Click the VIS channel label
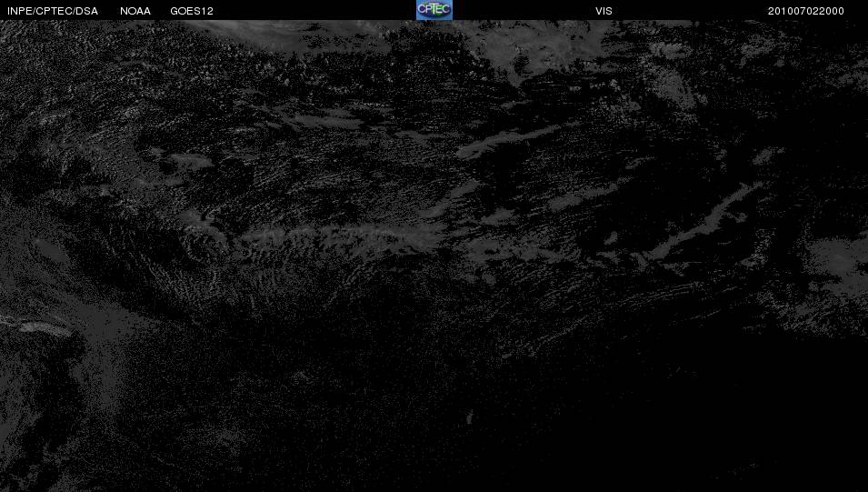The width and height of the screenshot is (868, 492). 604,11
